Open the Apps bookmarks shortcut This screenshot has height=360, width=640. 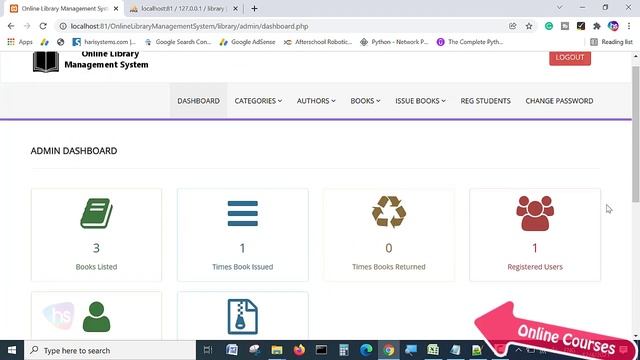(20, 42)
